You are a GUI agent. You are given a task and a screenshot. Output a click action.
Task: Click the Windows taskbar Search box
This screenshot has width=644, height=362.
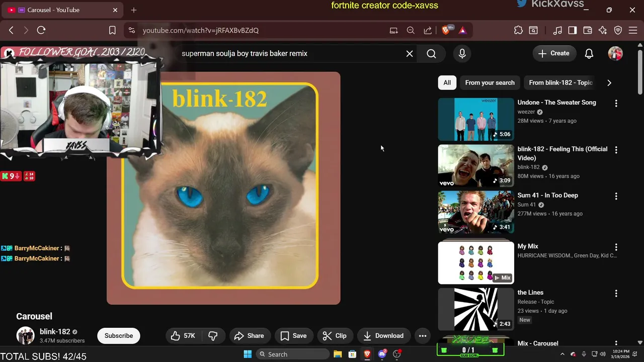(293, 354)
